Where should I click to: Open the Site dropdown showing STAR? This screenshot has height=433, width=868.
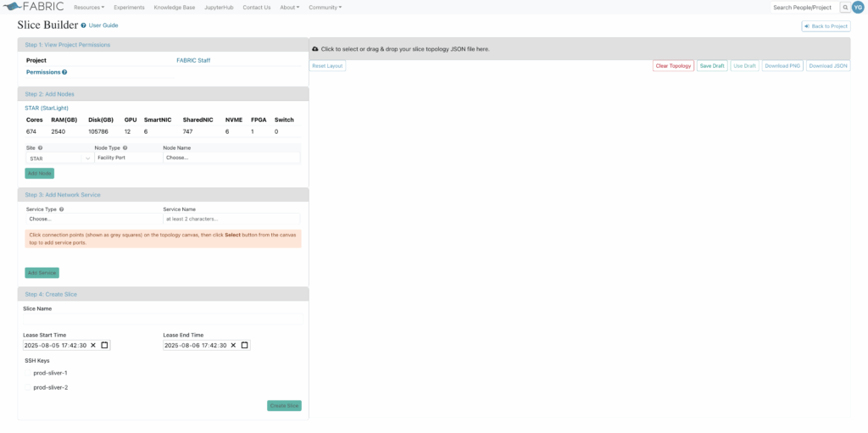(x=59, y=158)
